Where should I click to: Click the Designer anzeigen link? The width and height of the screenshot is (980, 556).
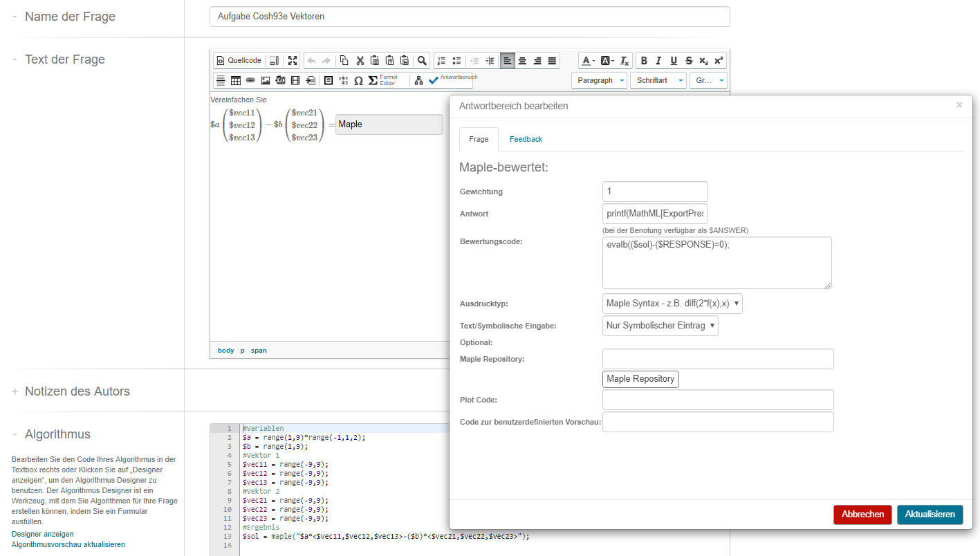pos(43,534)
